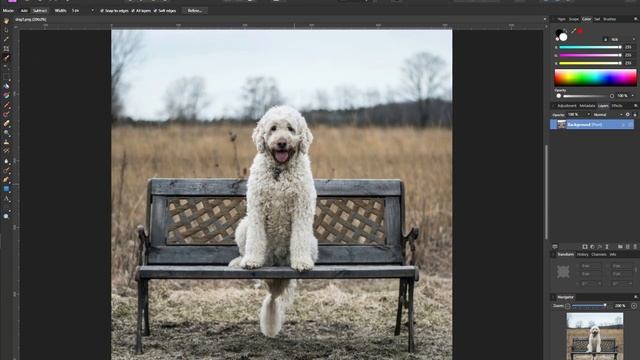The image size is (640, 360).
Task: Click the Adjustments icon below Layers panel
Action: (592, 247)
